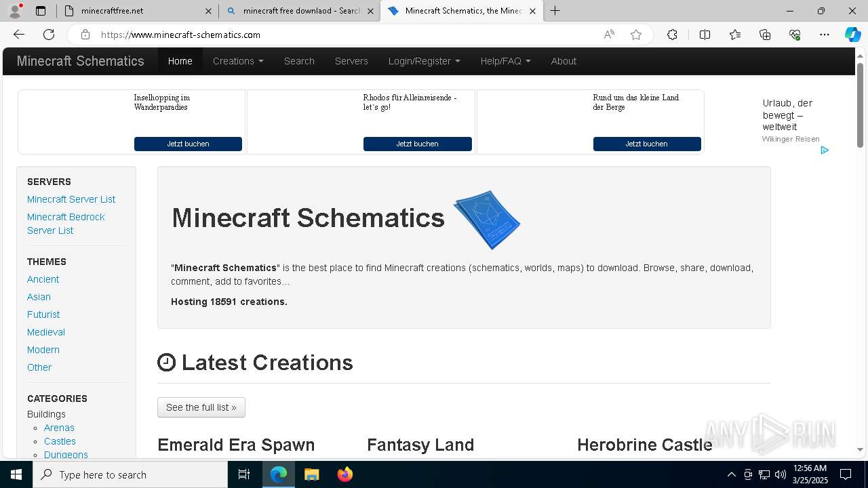Image resolution: width=868 pixels, height=488 pixels.
Task: Open the Asian theme link
Action: pyautogui.click(x=39, y=297)
